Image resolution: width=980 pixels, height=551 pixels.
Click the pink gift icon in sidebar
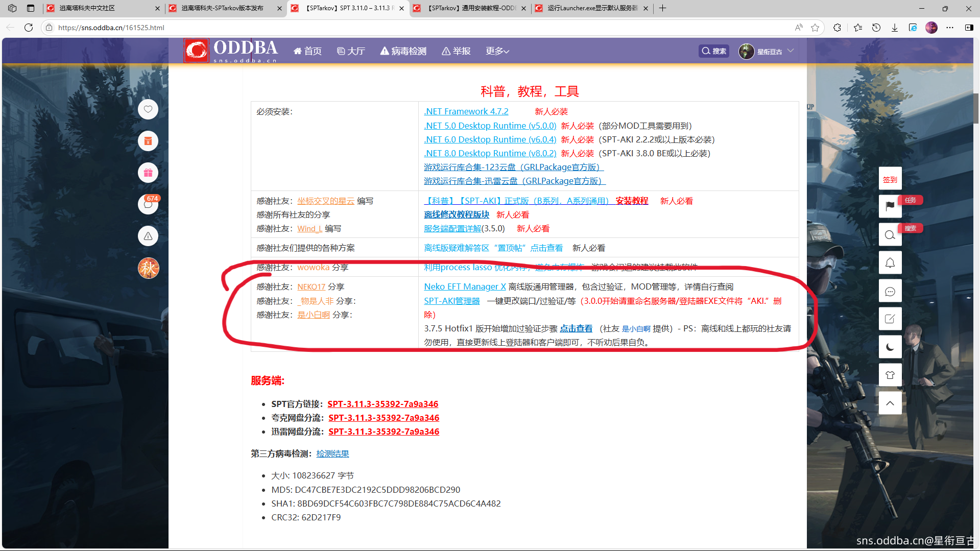[x=148, y=173]
